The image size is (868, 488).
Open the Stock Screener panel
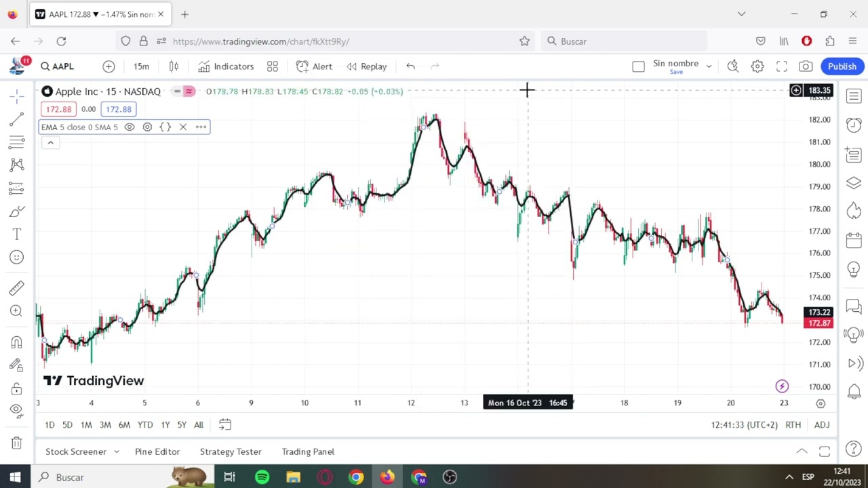(x=76, y=451)
